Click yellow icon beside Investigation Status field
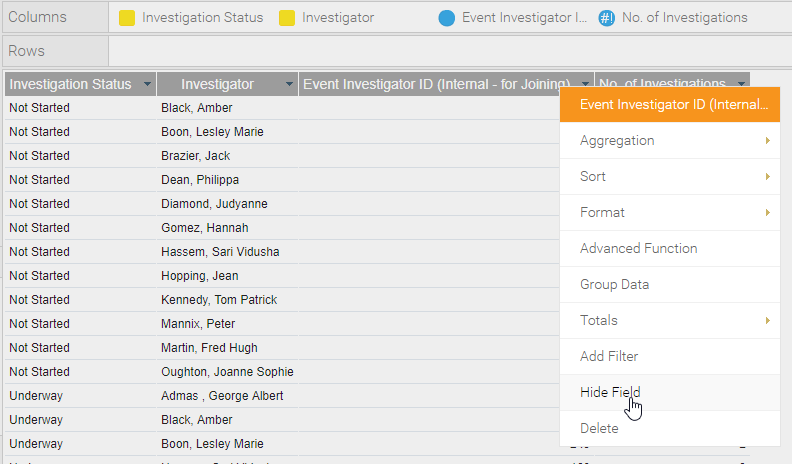 127,18
